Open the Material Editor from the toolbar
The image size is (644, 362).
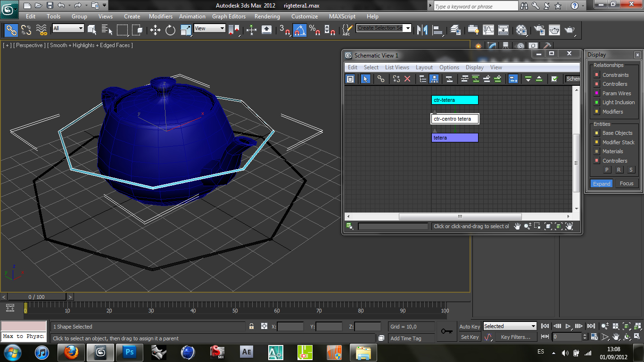pos(521,30)
